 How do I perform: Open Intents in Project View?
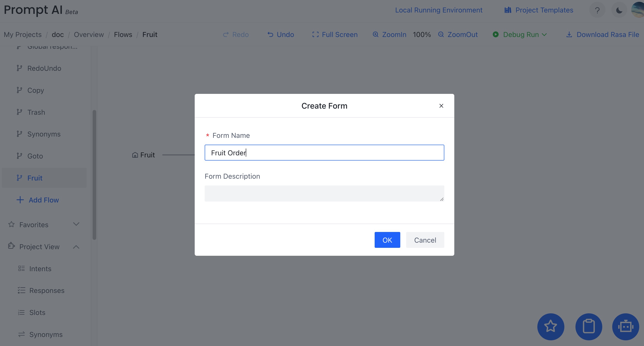(x=40, y=268)
